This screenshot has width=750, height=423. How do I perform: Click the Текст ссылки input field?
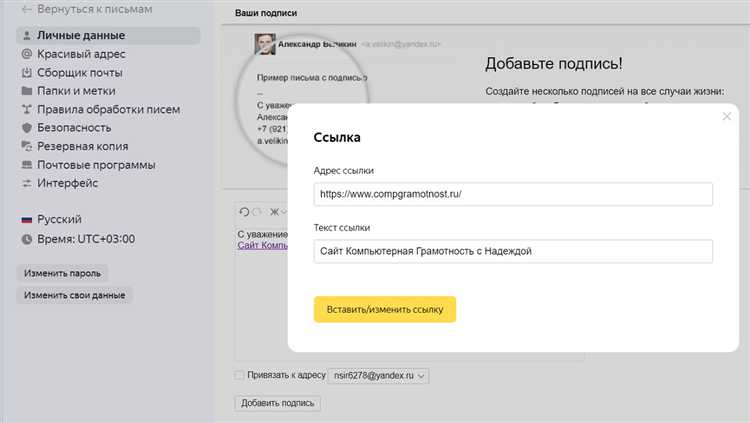[x=513, y=251]
